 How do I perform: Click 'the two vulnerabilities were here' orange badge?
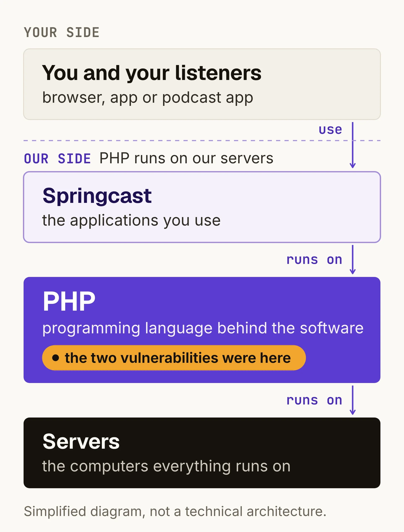174,358
